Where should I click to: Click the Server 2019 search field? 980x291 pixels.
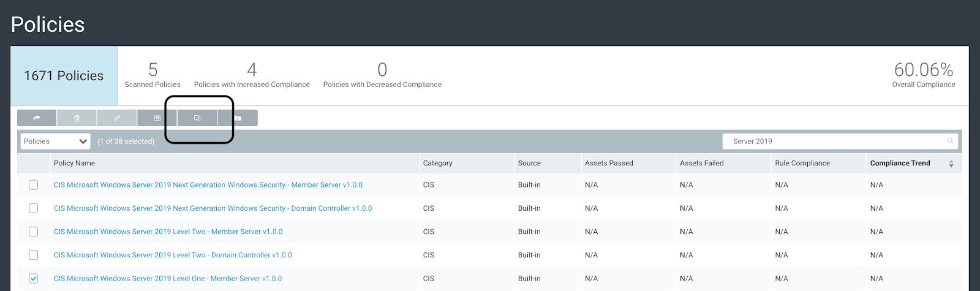coord(833,142)
